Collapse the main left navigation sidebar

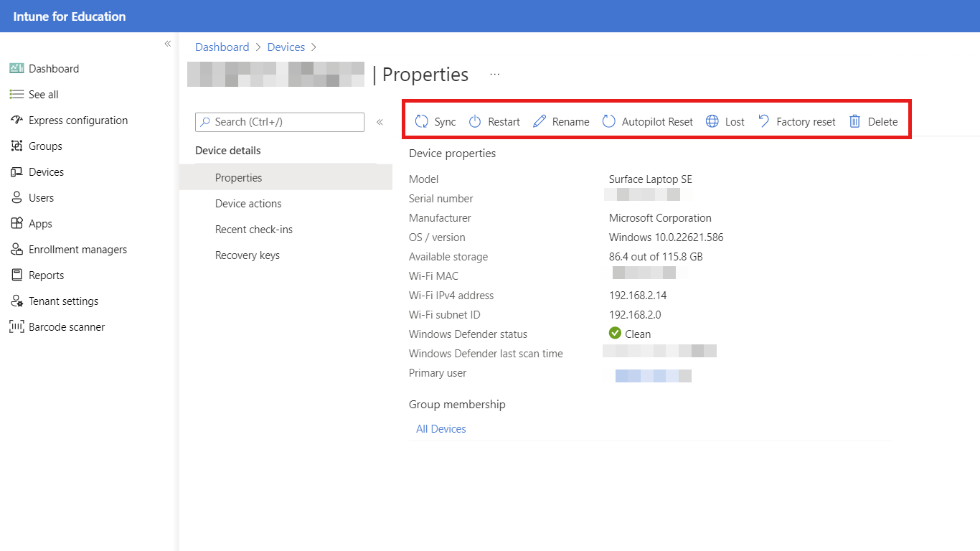[x=168, y=44]
